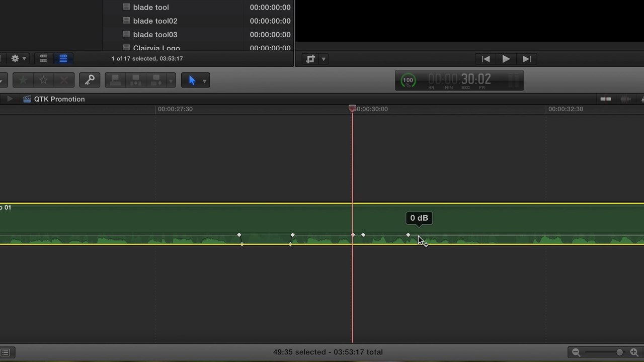Go to previous edit in viewer
Screen dimensions: 644x362
[486, 59]
